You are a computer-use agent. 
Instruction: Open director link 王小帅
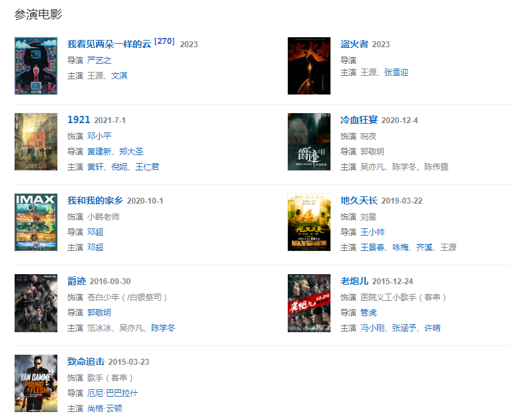tap(372, 232)
